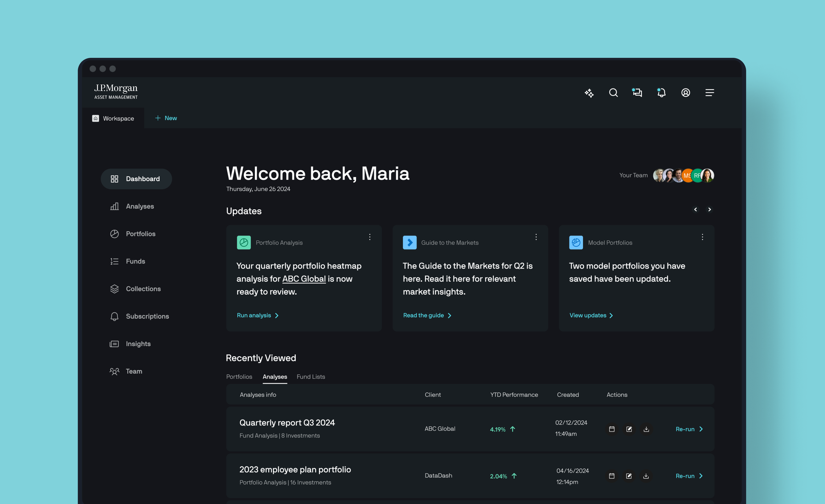Open the chat messages icon
The width and height of the screenshot is (825, 504).
click(x=637, y=93)
